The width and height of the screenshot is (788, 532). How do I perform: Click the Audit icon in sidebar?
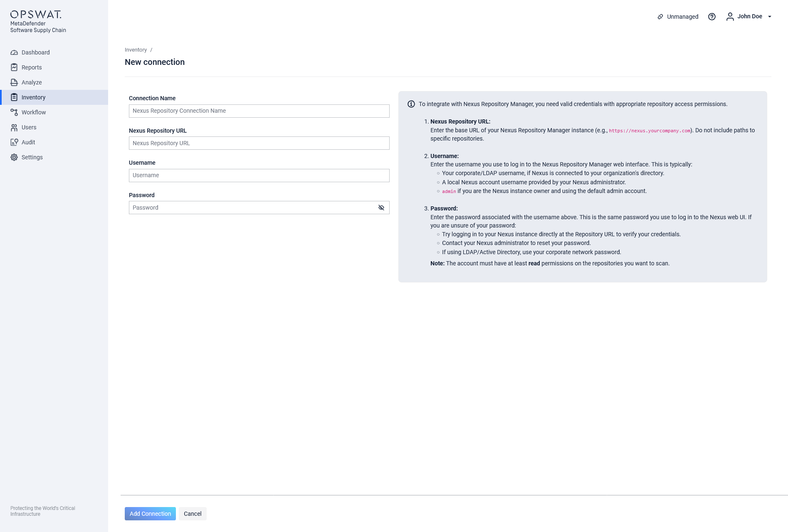click(14, 142)
